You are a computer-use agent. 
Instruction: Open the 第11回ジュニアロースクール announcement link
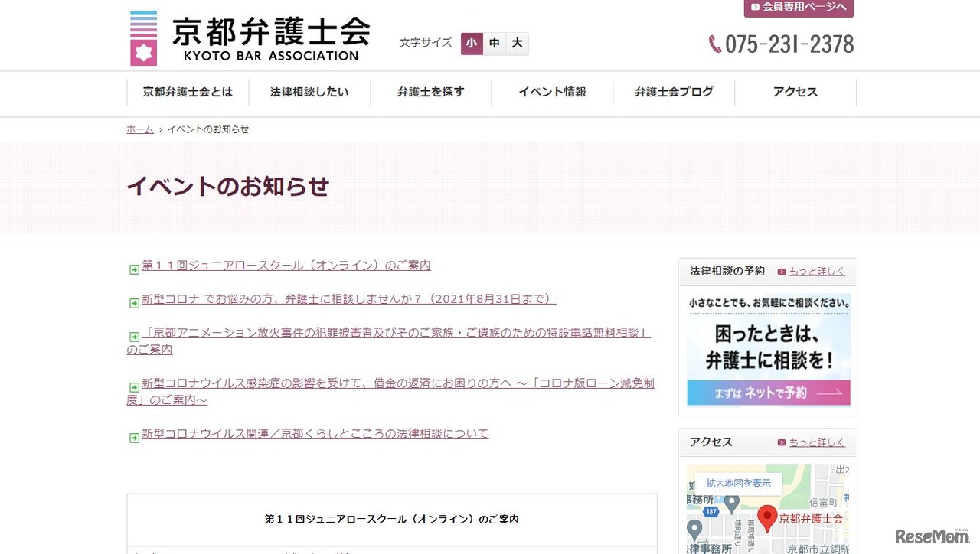[x=286, y=266]
